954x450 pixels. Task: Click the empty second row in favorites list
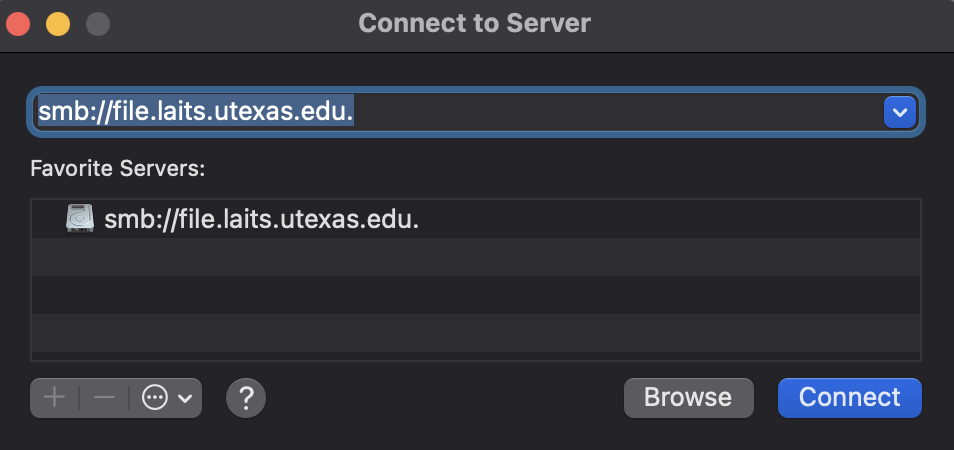(475, 257)
